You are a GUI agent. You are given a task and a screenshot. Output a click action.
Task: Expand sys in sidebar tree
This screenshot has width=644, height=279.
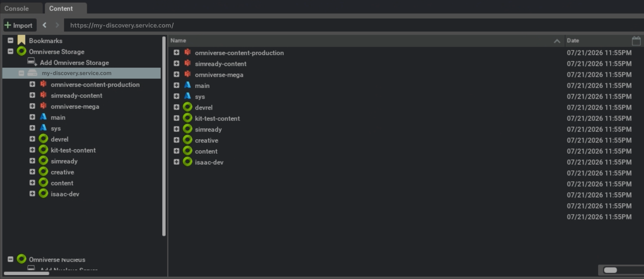32,128
